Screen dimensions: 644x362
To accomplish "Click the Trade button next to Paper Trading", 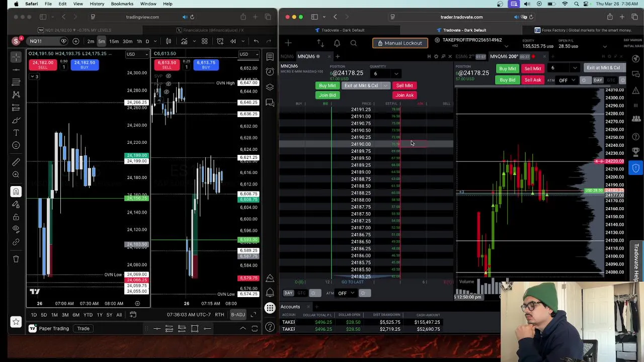I will coord(83,329).
